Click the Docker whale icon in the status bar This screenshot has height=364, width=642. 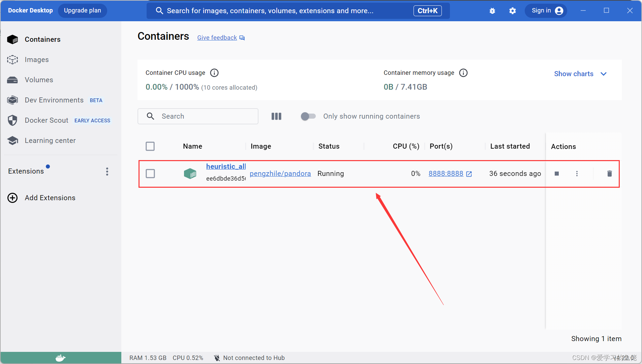pos(61,358)
